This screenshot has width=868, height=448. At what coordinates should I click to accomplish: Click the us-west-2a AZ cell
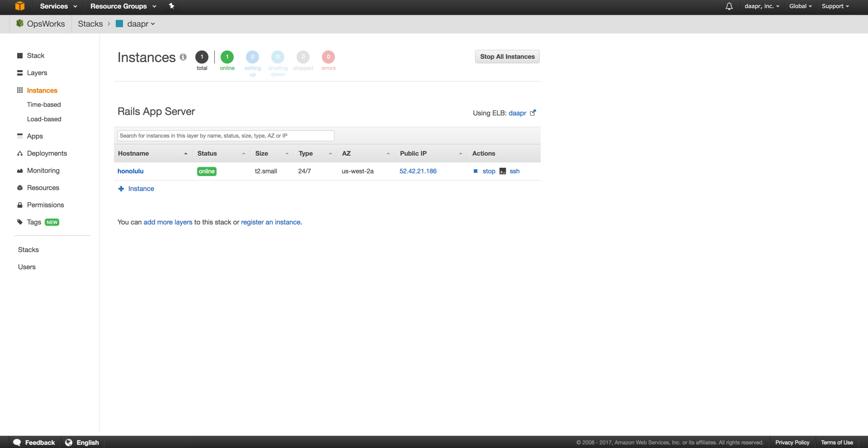pos(358,171)
